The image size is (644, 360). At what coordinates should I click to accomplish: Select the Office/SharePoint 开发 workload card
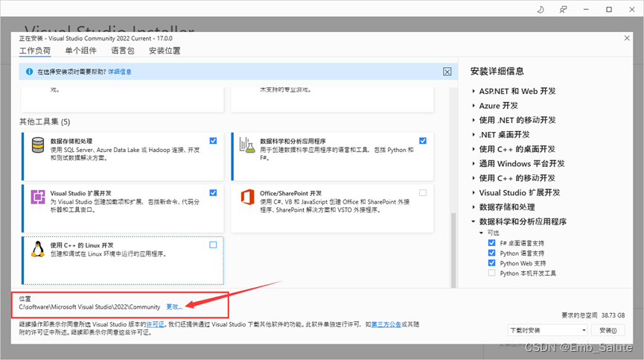(332, 209)
